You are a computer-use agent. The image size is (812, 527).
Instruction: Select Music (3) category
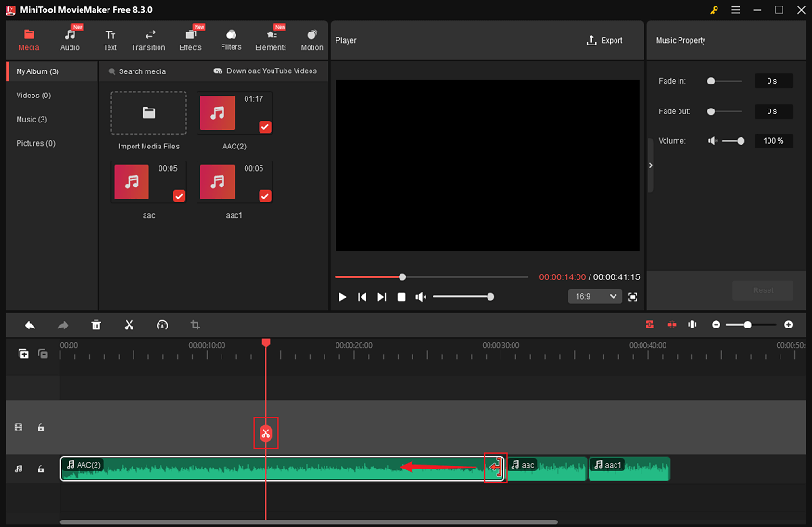pos(32,119)
